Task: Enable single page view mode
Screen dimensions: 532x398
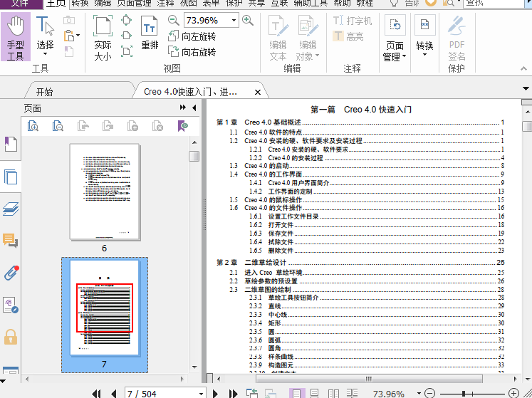Action: (297, 394)
